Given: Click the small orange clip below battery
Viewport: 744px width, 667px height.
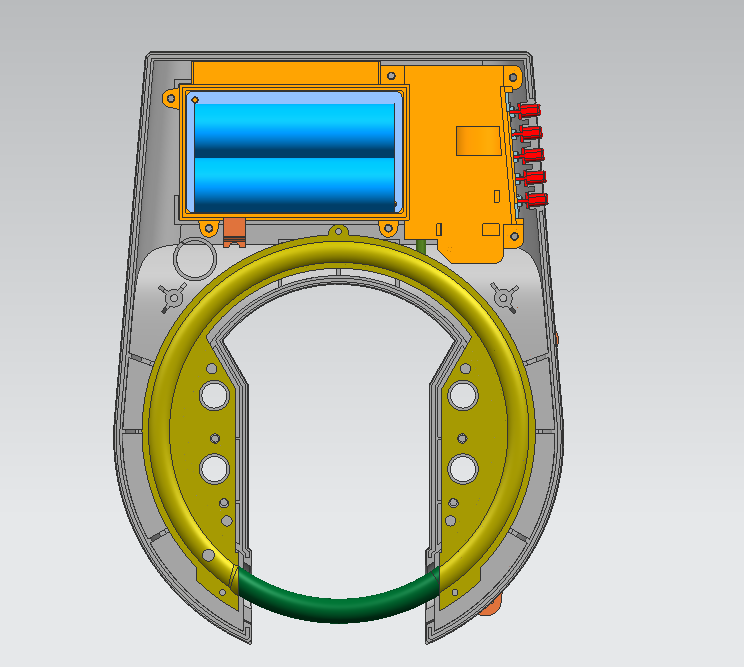Looking at the screenshot, I should coord(235,229).
